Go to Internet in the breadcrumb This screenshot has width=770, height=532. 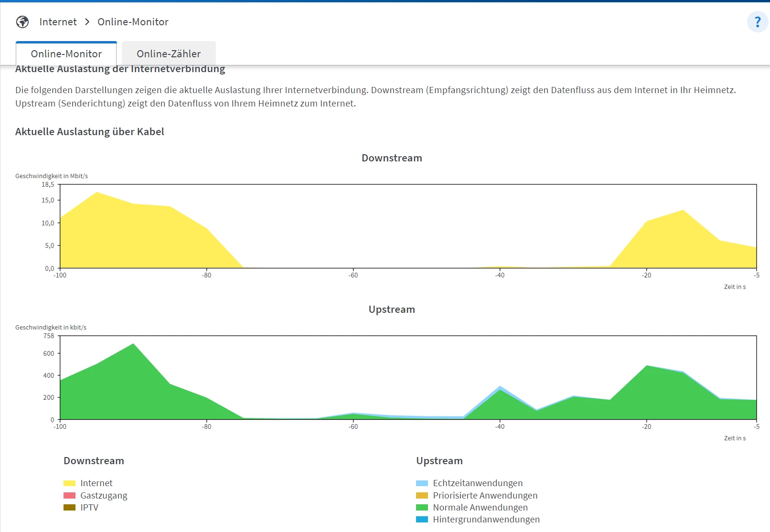pos(58,22)
